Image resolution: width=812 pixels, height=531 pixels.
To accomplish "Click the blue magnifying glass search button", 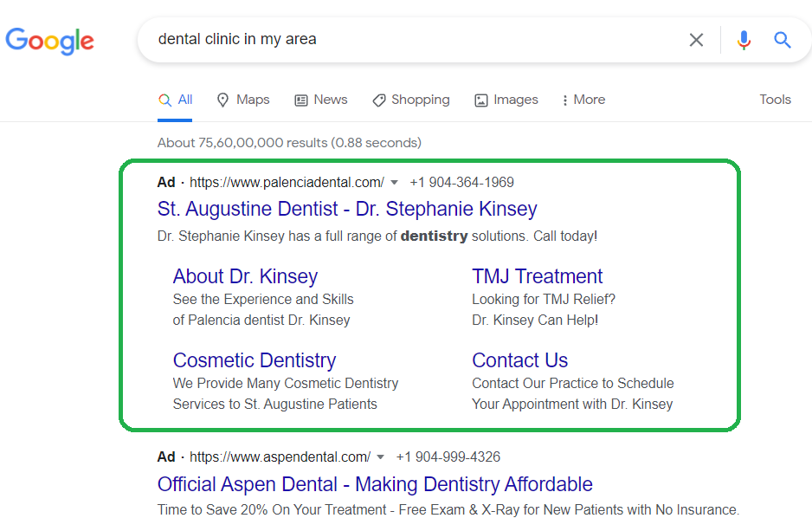I will (782, 40).
